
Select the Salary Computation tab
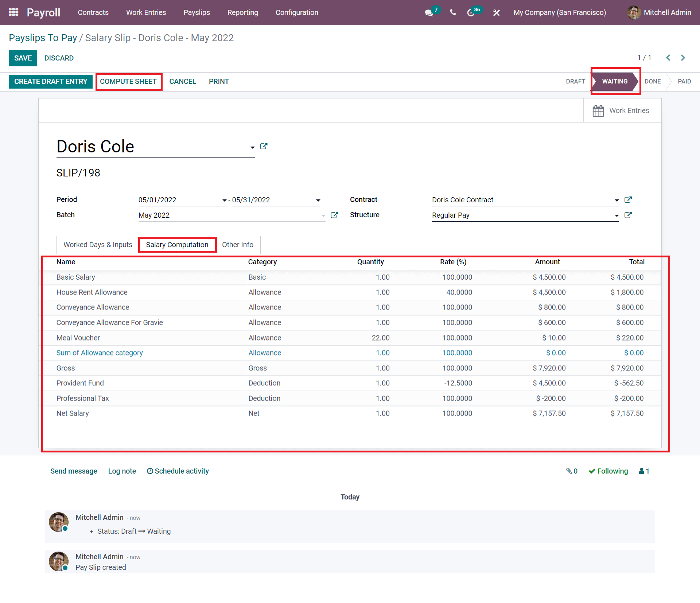177,245
